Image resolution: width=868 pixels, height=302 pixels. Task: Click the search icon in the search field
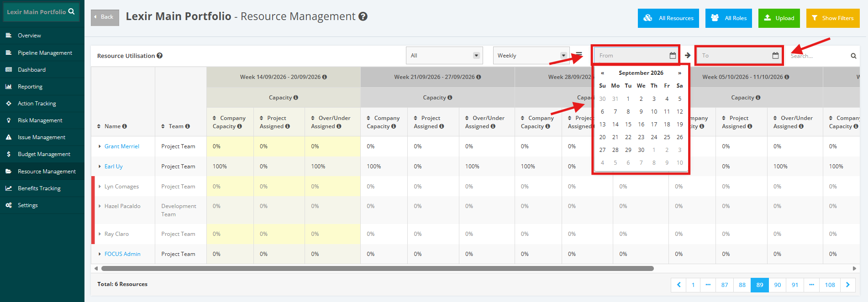click(853, 56)
